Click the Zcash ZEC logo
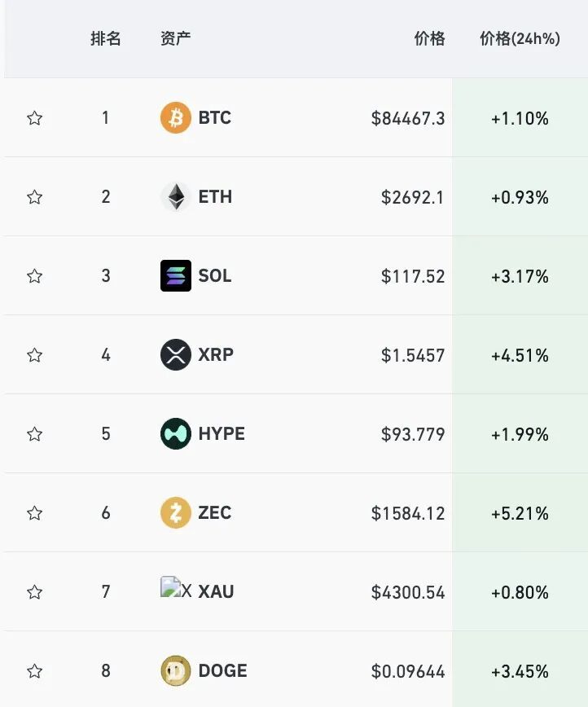 coord(176,512)
